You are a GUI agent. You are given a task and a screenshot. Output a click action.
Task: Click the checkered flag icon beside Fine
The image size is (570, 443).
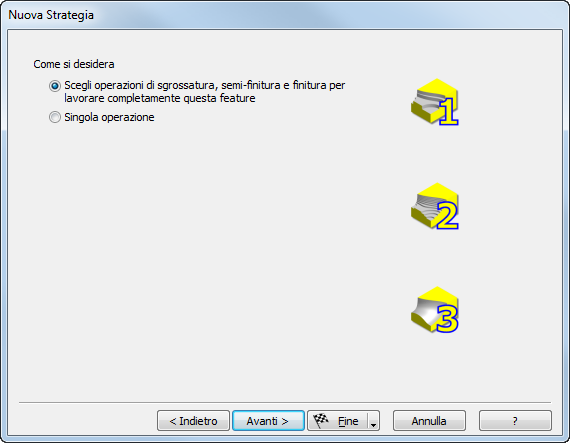point(321,420)
